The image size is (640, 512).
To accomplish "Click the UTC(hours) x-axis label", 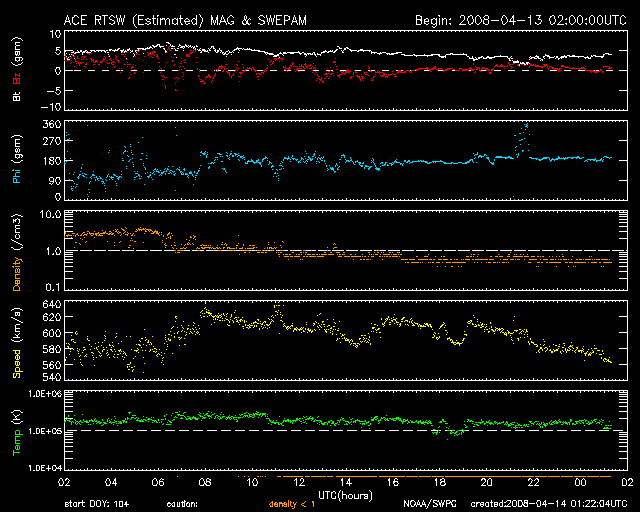I will coord(345,493).
